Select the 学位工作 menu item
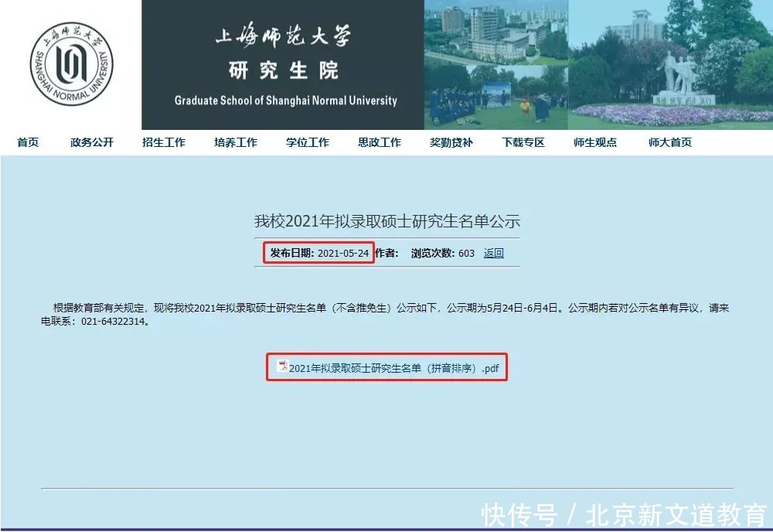The width and height of the screenshot is (773, 532). coord(307,142)
